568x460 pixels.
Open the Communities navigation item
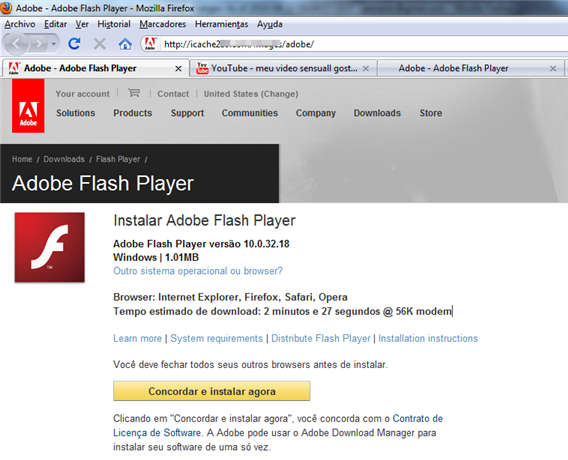pyautogui.click(x=250, y=113)
